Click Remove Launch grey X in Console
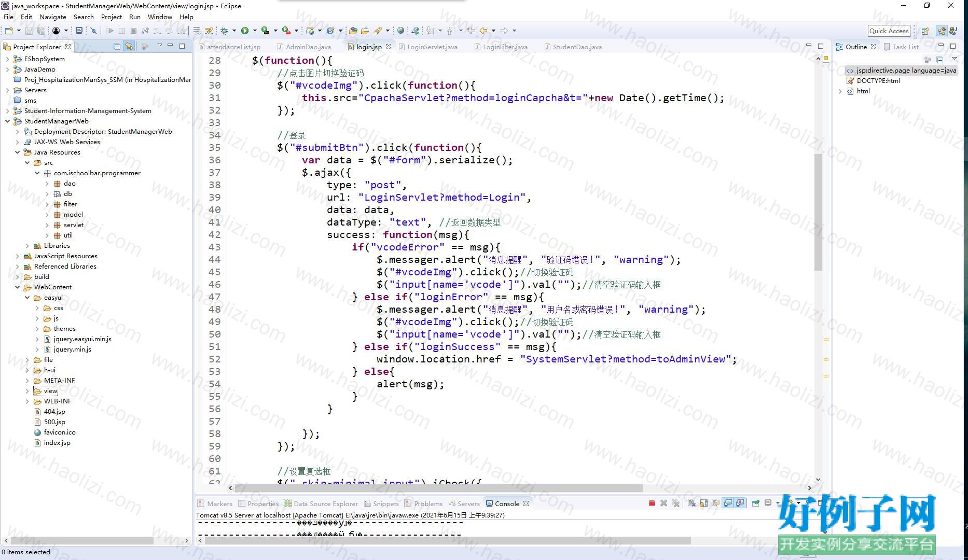Image resolution: width=968 pixels, height=560 pixels. click(663, 503)
